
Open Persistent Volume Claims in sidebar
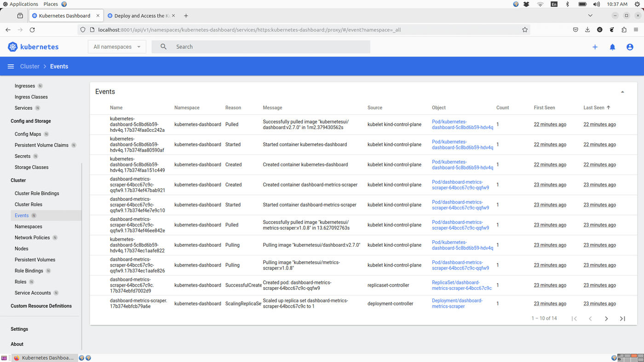tap(41, 145)
